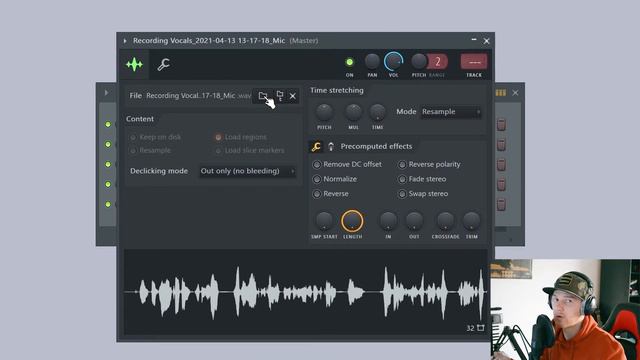Click the SMP START knob

(324, 221)
